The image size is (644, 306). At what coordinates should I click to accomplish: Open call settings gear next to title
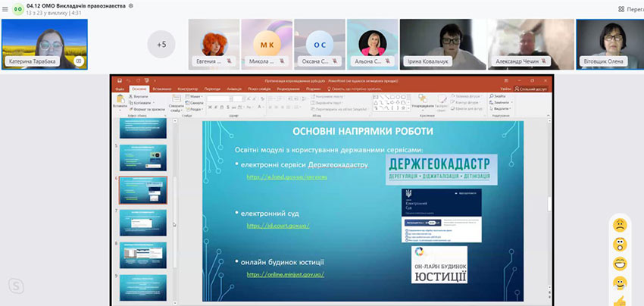coord(131,5)
